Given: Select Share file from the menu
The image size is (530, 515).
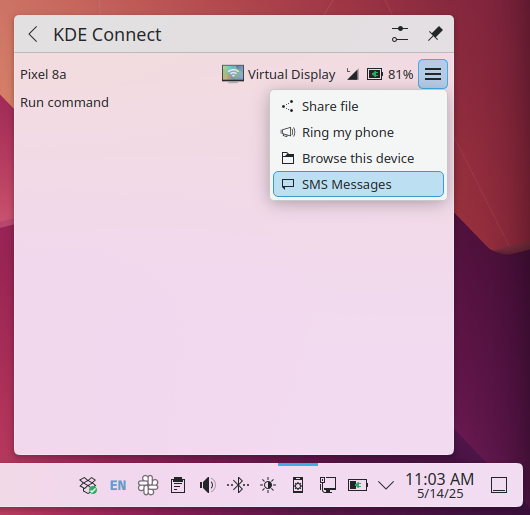Looking at the screenshot, I should [x=358, y=106].
